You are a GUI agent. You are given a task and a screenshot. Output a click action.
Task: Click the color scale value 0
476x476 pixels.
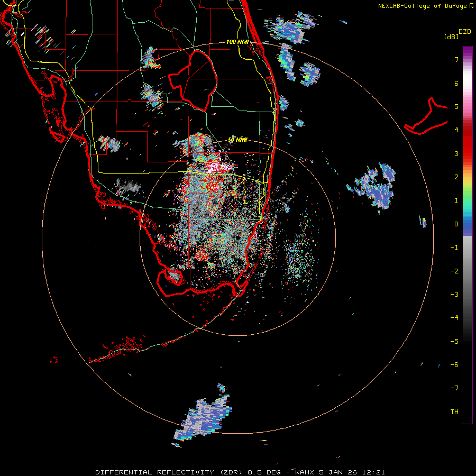coord(456,224)
